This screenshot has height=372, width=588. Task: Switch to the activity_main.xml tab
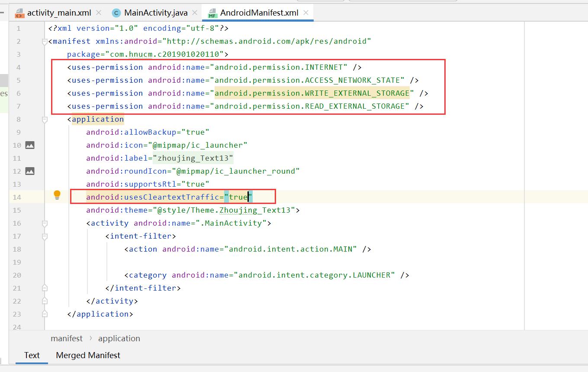tap(59, 13)
